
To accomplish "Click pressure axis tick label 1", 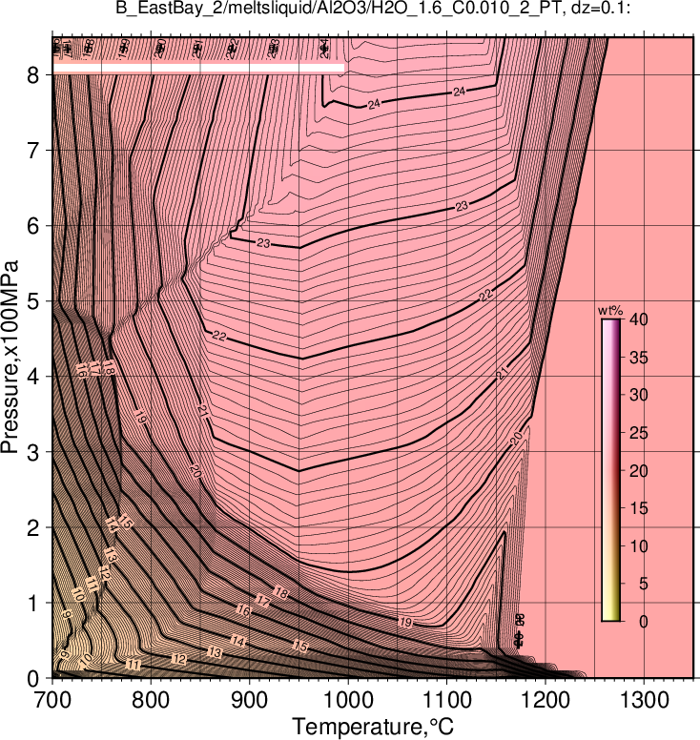I will (32, 603).
